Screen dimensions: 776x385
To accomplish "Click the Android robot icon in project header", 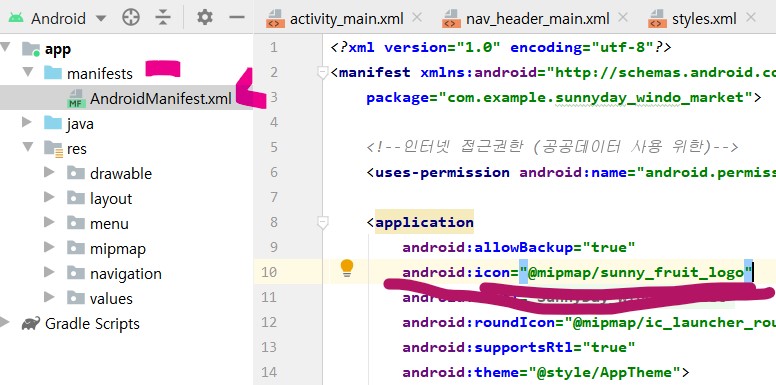I will (x=16, y=18).
